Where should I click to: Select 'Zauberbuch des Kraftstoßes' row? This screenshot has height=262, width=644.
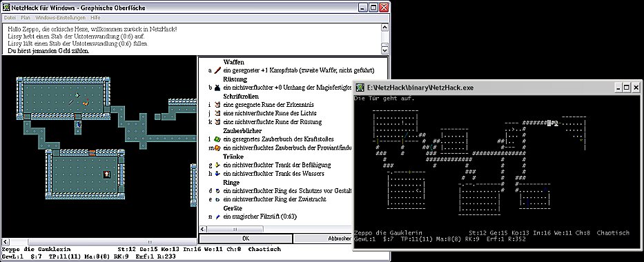coord(271,139)
